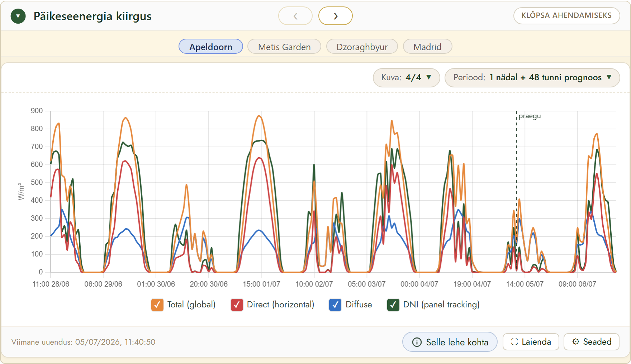Switch to the Madrid tab
The image size is (631, 364).
click(427, 47)
